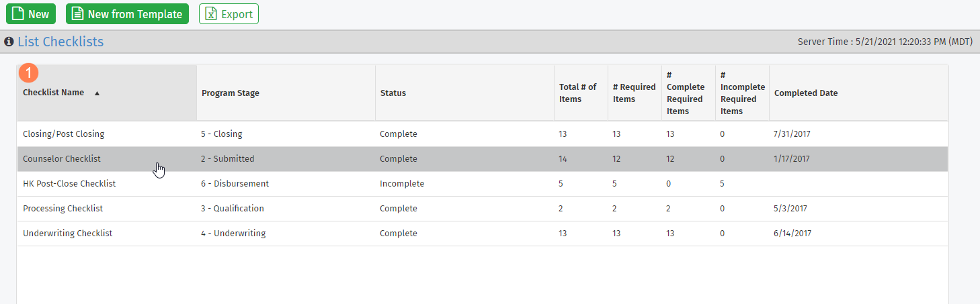Sort by # Required Items column
The image size is (980, 304).
point(634,93)
